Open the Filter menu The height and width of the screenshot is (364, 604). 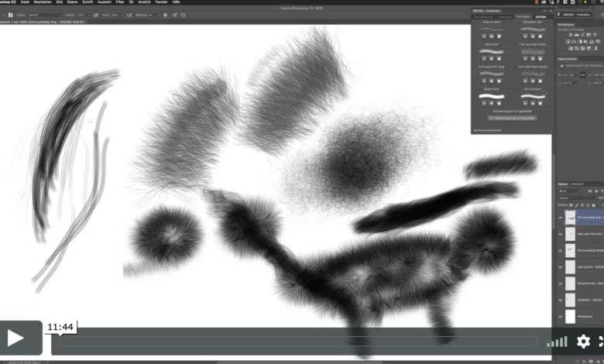[x=120, y=2]
